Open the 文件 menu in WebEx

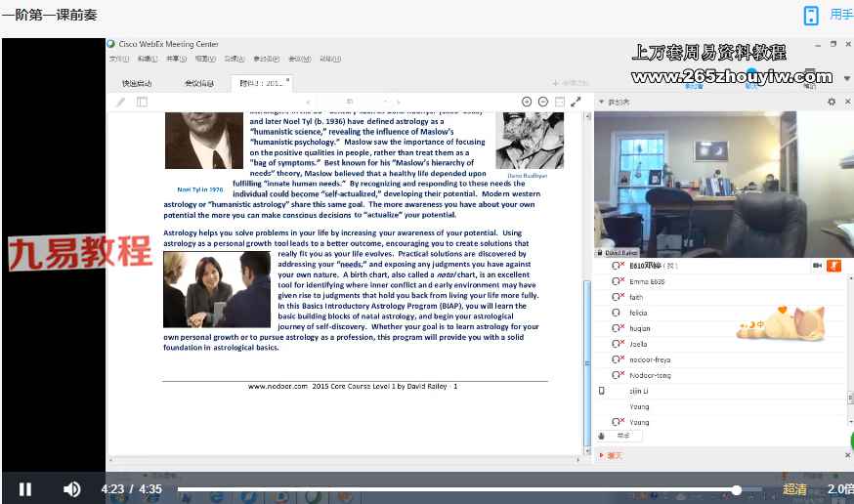[x=119, y=59]
